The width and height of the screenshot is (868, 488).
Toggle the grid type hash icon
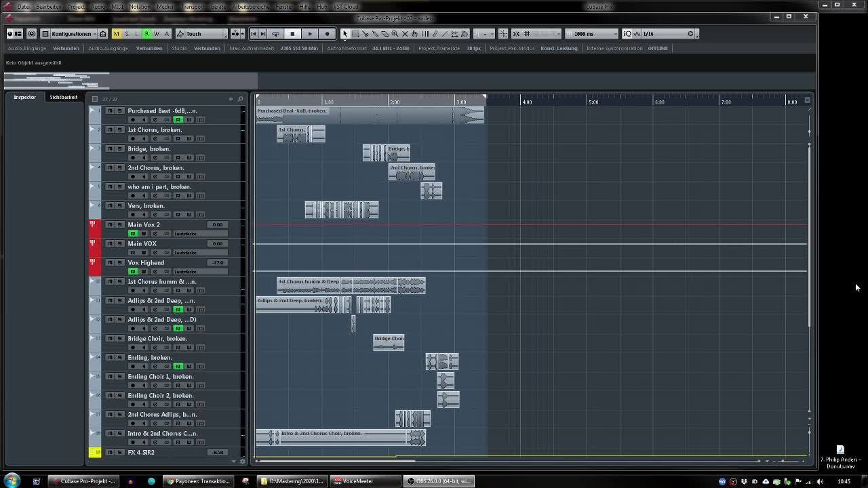(527, 34)
